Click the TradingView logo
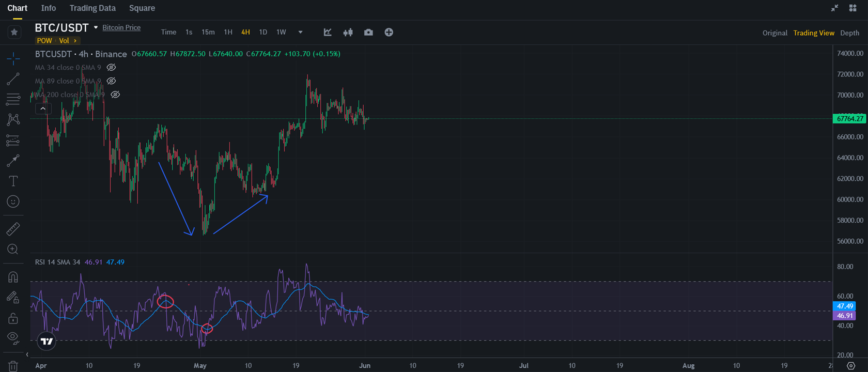Image resolution: width=868 pixels, height=372 pixels. 47,341
